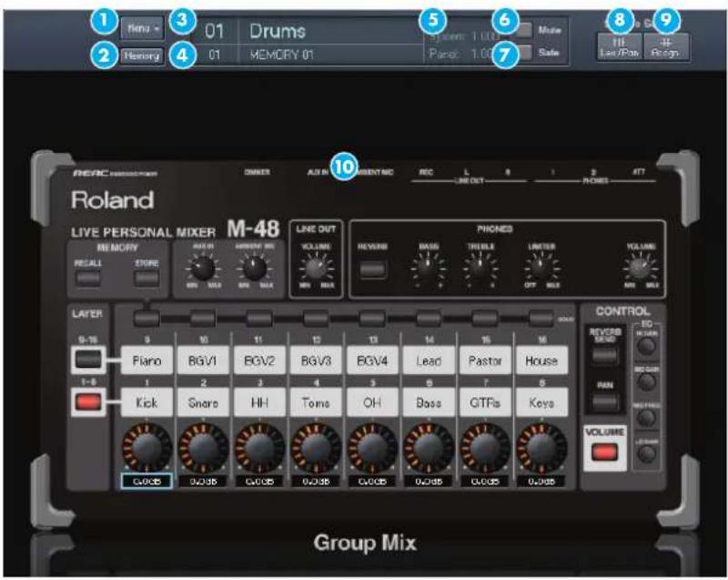The image size is (728, 580).
Task: Click the AMBIENT MIC knob
Action: pos(255,268)
